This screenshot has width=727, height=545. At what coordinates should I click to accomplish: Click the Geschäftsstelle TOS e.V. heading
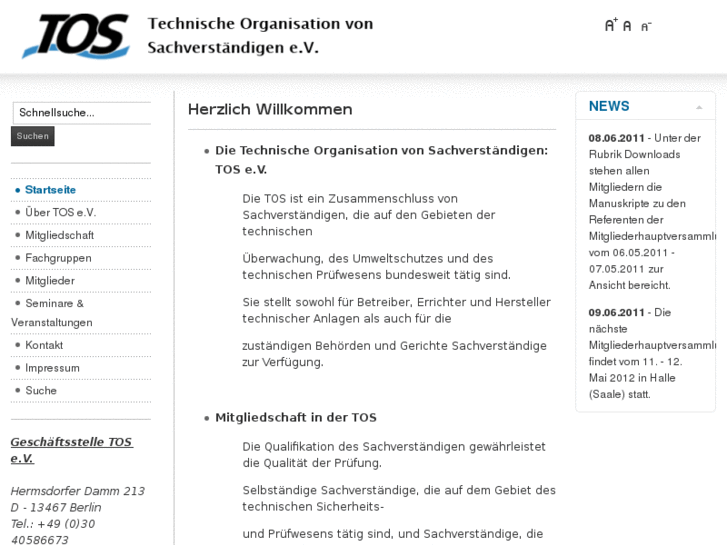click(x=72, y=450)
